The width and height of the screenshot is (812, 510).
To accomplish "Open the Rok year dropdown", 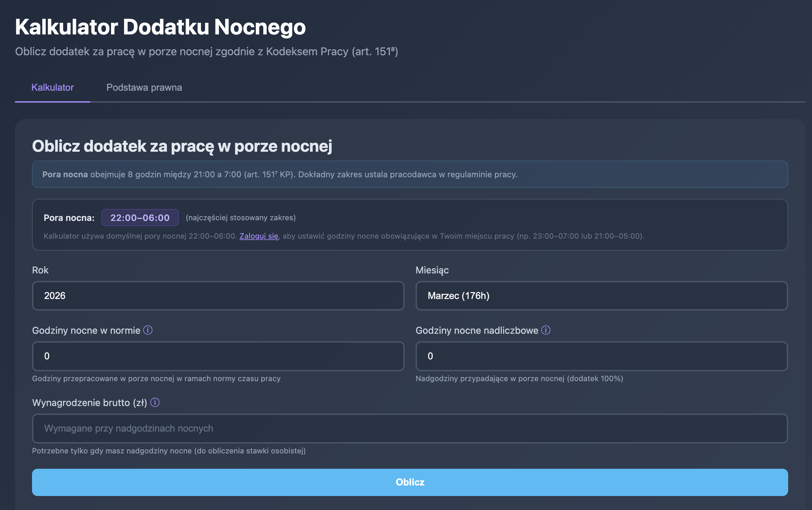I will [218, 296].
